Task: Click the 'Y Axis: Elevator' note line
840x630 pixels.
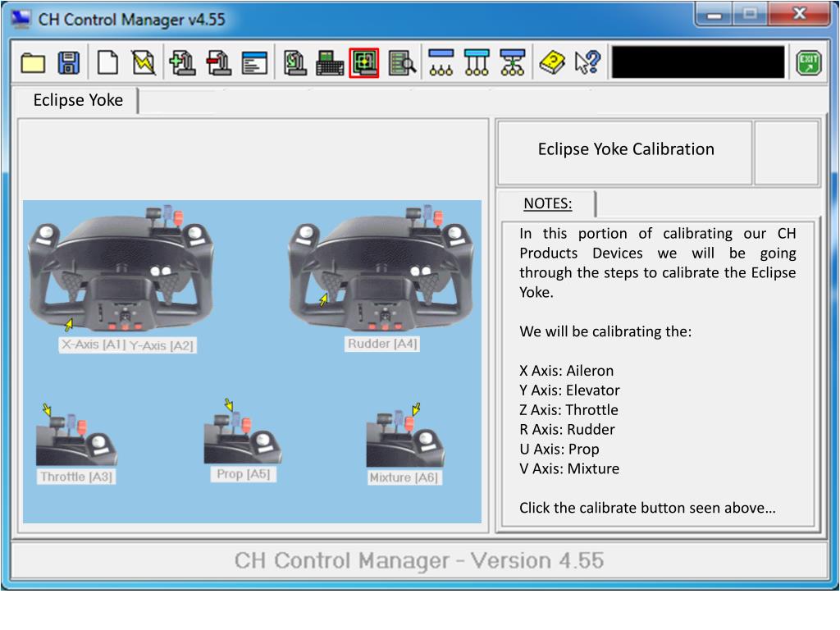Action: (569, 390)
